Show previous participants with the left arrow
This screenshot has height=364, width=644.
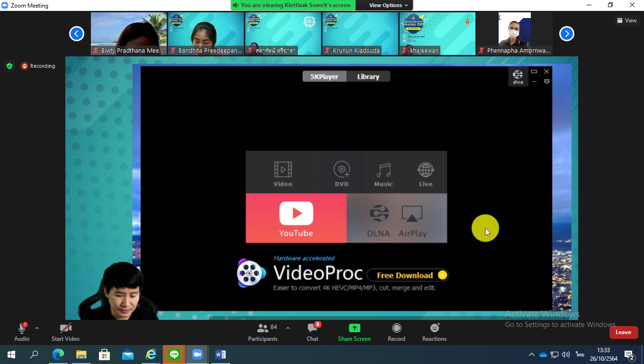click(x=77, y=34)
